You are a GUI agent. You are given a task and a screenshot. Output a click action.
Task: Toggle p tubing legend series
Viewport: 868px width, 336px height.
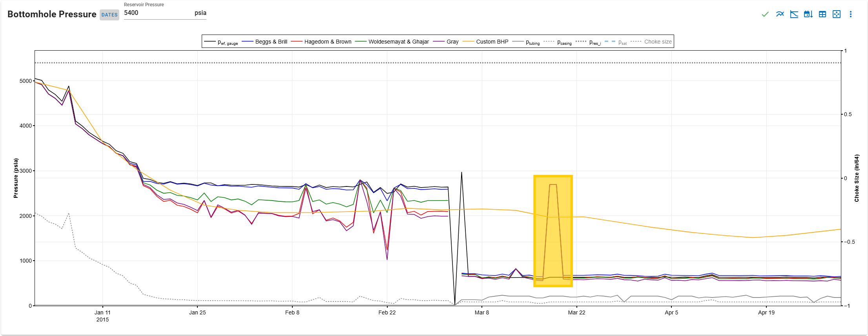(526, 42)
